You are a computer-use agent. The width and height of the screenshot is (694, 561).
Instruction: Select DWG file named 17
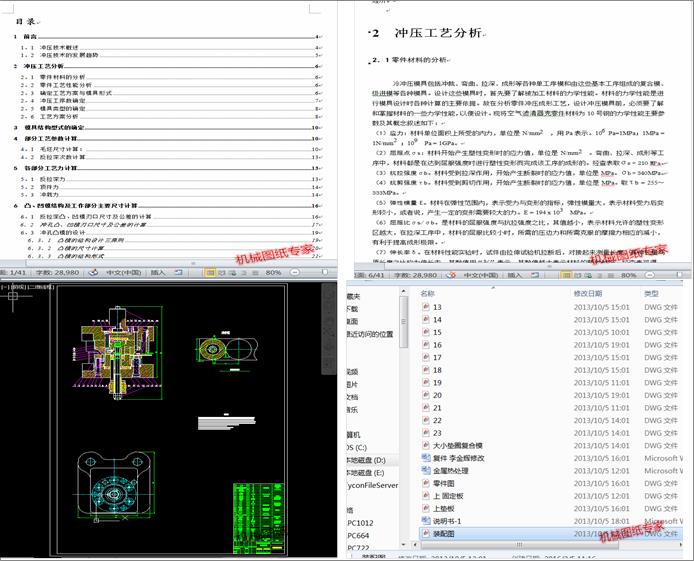[550, 357]
